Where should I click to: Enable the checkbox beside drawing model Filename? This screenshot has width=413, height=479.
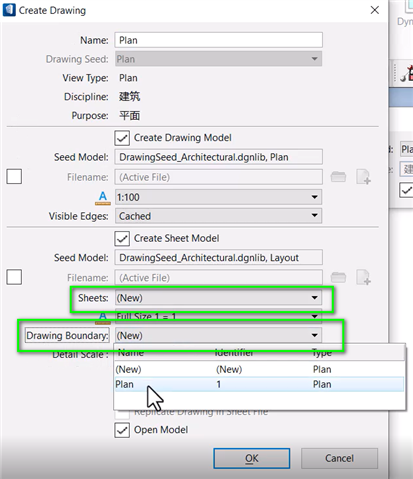[14, 176]
